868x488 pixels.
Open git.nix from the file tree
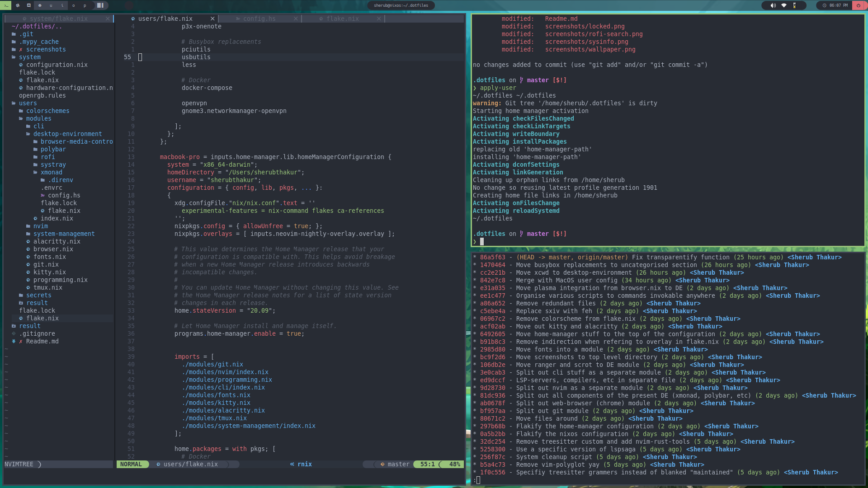46,264
